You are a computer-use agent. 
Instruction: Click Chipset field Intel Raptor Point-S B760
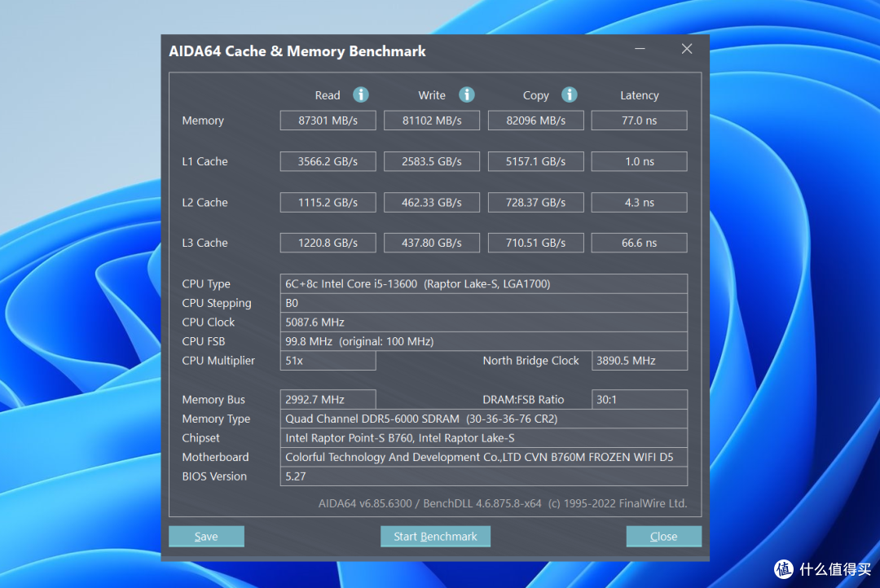click(484, 437)
